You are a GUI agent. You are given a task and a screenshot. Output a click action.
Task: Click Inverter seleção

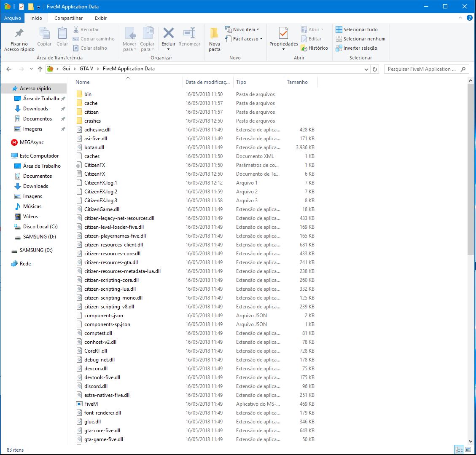point(356,48)
